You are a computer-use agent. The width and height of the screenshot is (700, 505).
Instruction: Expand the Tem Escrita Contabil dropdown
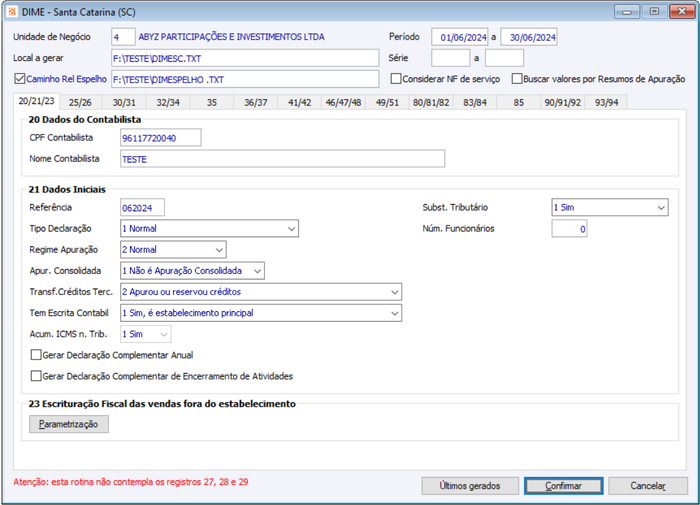261,313
